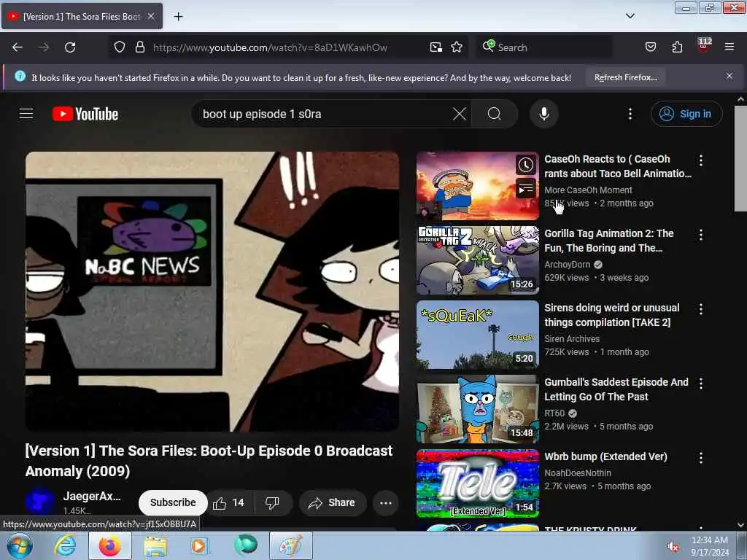Open more actions ellipsis below the video

click(386, 503)
